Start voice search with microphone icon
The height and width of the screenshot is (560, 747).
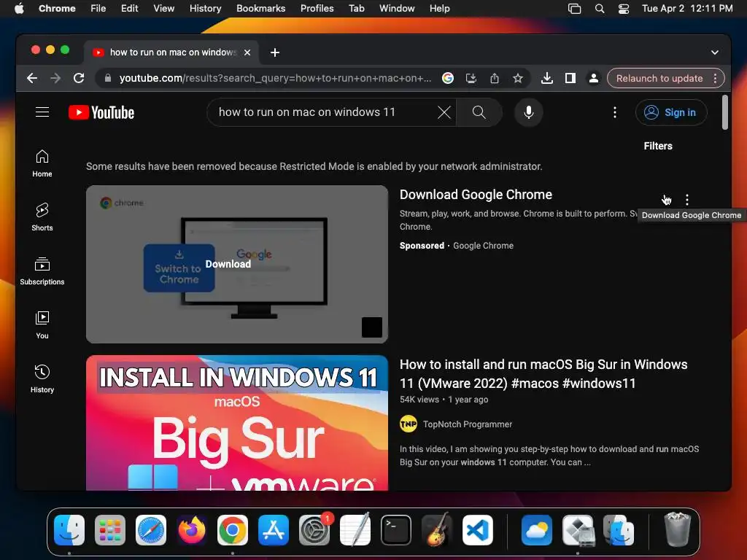point(528,112)
